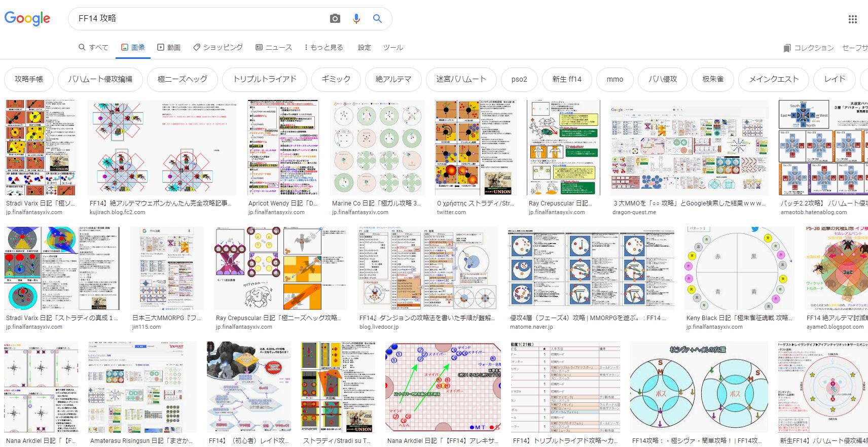868x447 pixels.
Task: Click the FF14】絶アルテマウェポンかんたん完全攻略記事 caption
Action: pos(160,203)
